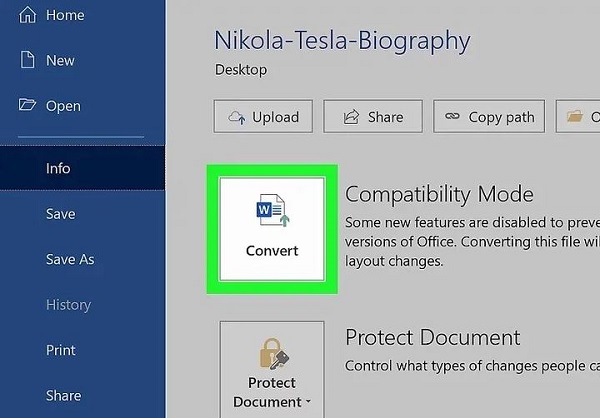Image resolution: width=600 pixels, height=418 pixels.
Task: Click the Home house icon
Action: coord(28,15)
